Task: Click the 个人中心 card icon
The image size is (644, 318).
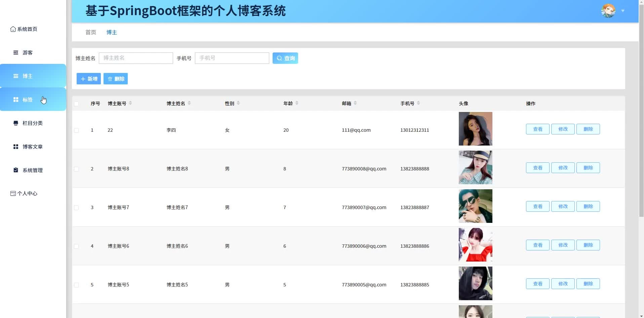Action: [13, 194]
